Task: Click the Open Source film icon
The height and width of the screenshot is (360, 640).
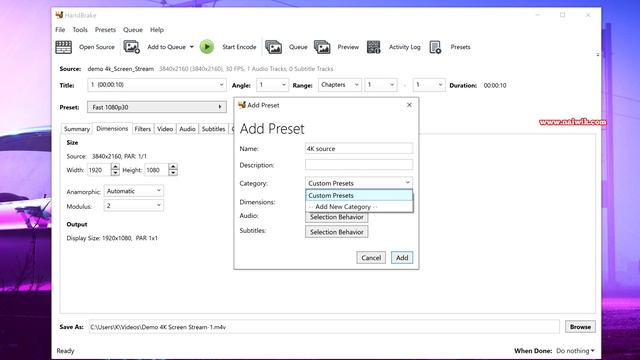Action: point(64,47)
